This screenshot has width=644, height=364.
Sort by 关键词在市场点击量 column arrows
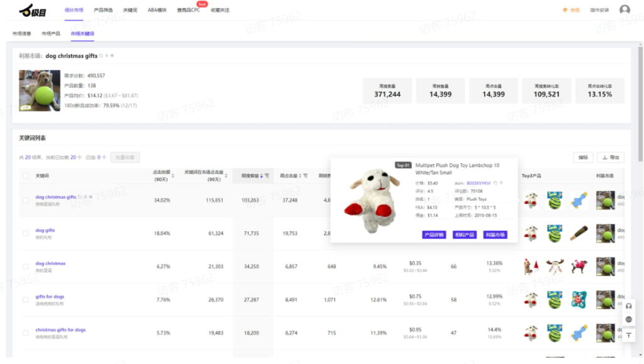(x=226, y=176)
